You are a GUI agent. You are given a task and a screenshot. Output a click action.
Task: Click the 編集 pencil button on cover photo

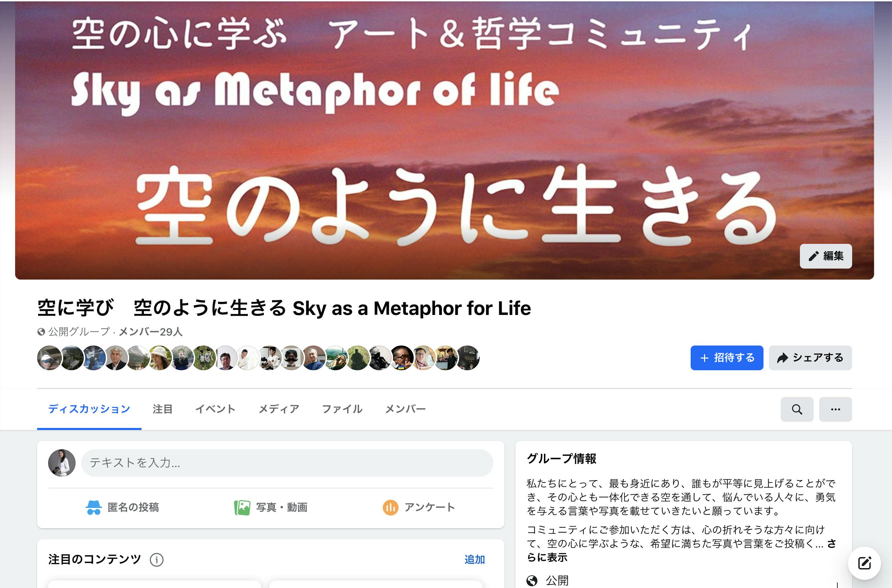pos(826,256)
